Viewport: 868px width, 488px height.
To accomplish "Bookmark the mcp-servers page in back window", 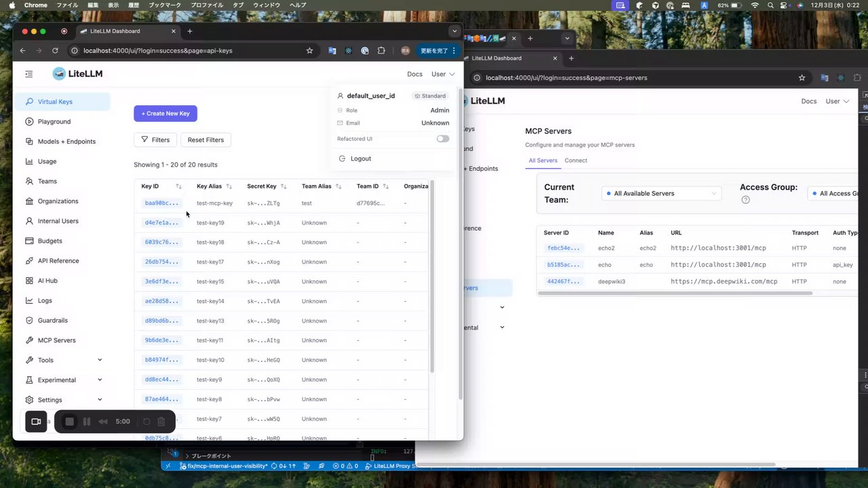I will (x=802, y=77).
